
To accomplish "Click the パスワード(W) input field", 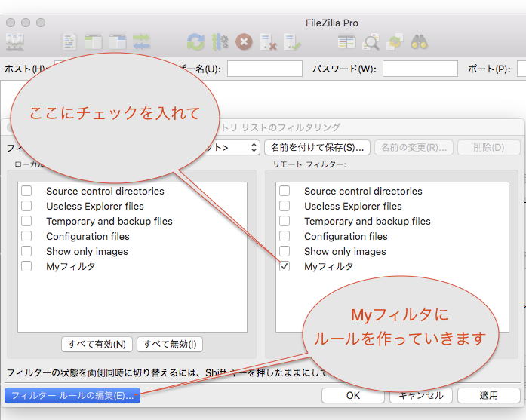I will [420, 69].
